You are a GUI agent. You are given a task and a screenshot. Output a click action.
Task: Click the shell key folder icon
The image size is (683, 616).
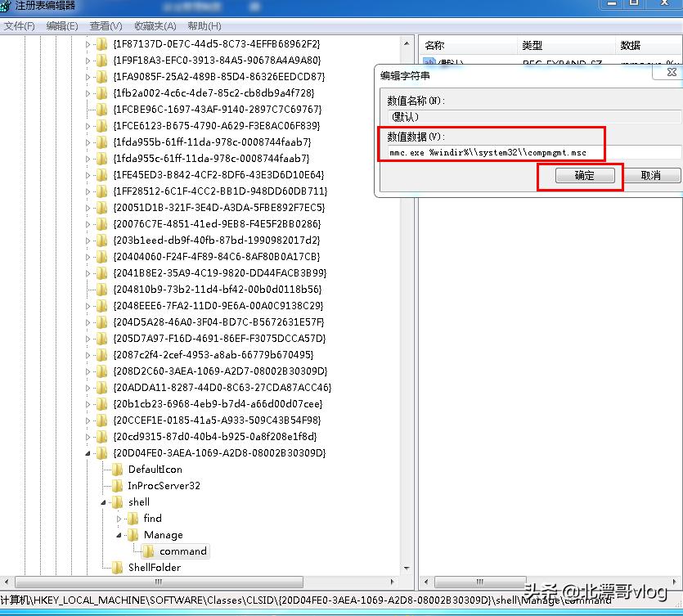pos(117,501)
